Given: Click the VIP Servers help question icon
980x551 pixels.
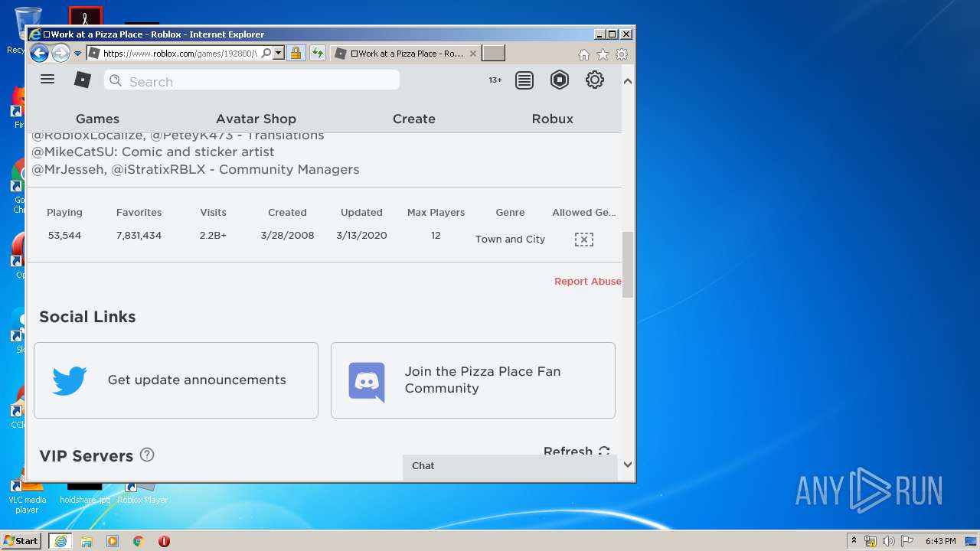Looking at the screenshot, I should tap(147, 455).
